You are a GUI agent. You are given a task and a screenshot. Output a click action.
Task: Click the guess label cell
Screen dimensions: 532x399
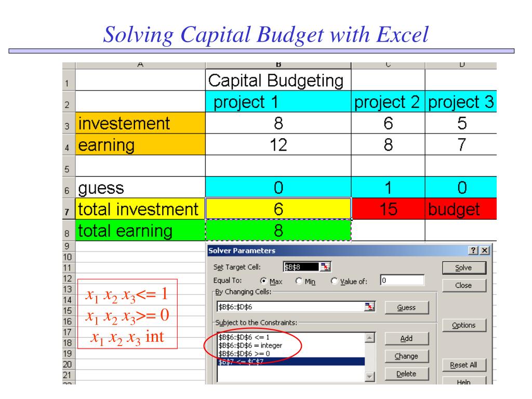point(140,187)
